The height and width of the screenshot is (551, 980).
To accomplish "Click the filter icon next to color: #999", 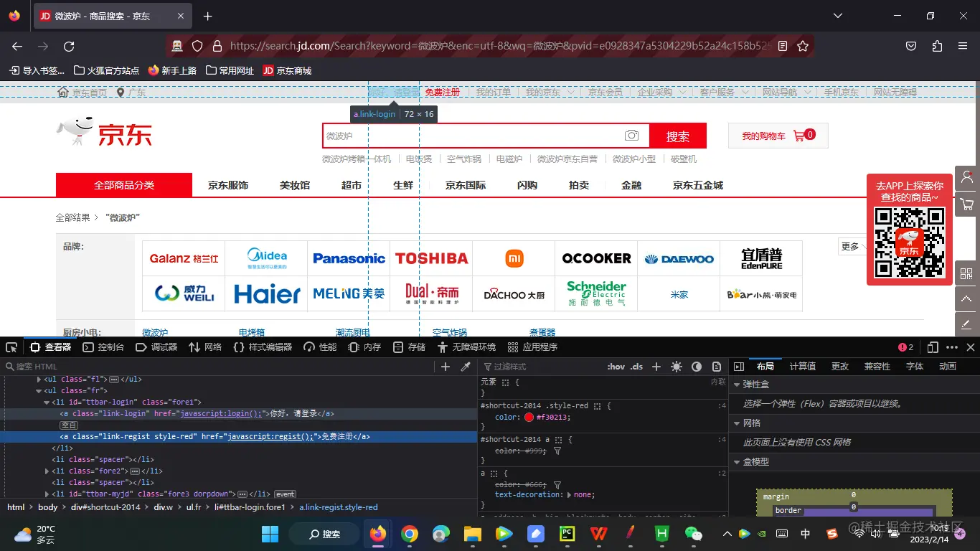I will [x=557, y=451].
